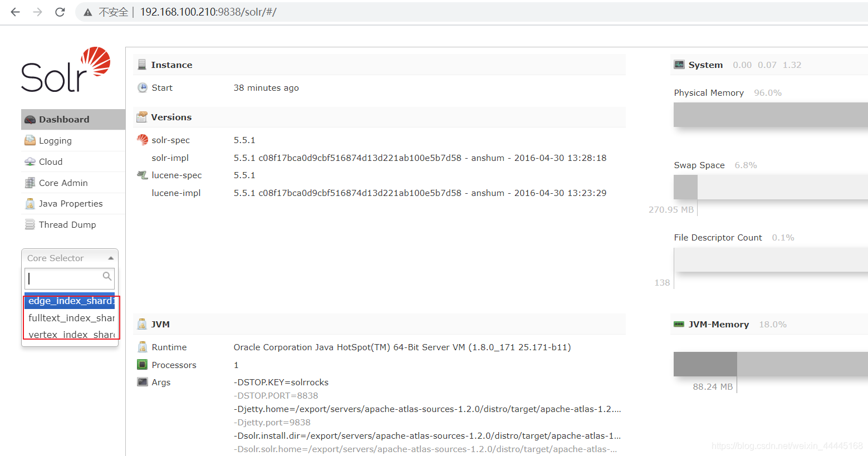The width and height of the screenshot is (868, 456).
Task: Click the solr-spec 5.5.1 value
Action: coord(244,140)
